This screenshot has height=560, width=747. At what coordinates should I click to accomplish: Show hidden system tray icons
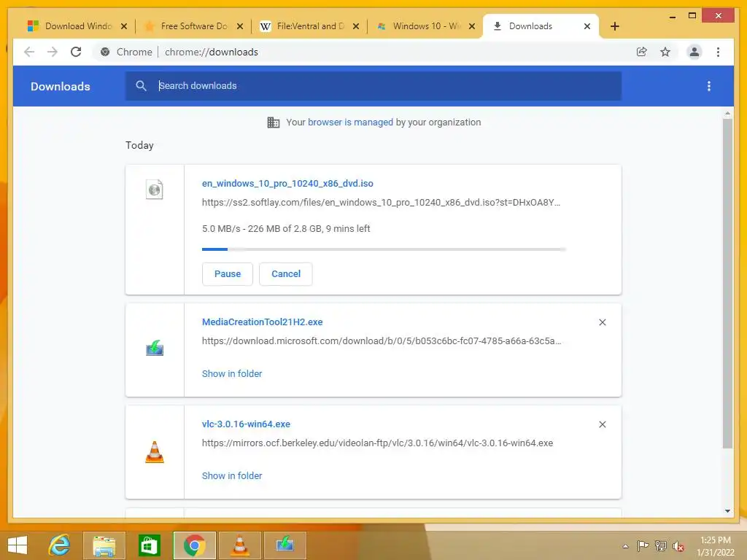click(x=625, y=546)
